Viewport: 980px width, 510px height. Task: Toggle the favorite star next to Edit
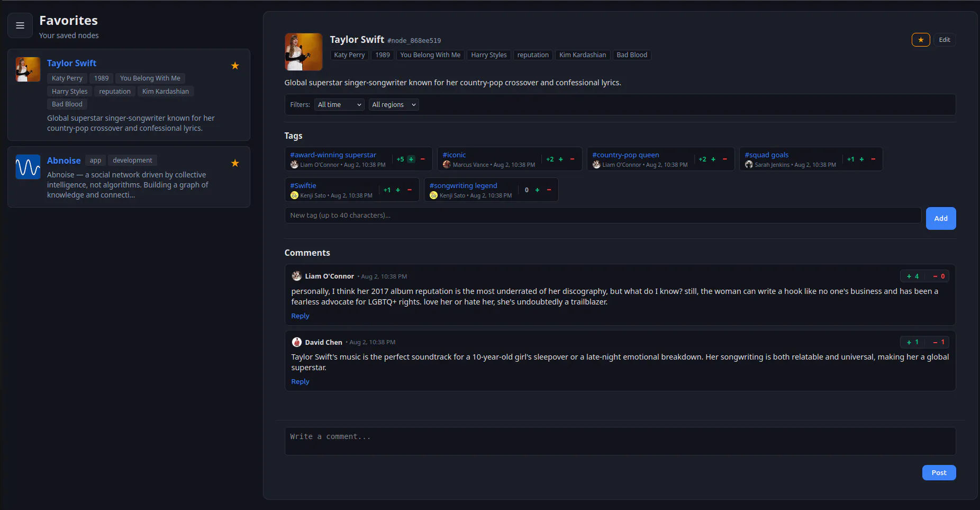pos(921,40)
